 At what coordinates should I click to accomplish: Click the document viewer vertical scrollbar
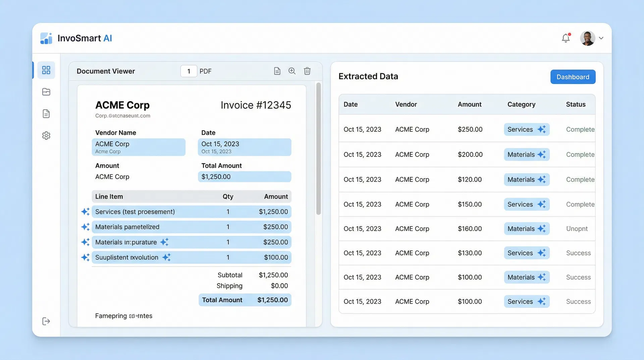(x=318, y=148)
